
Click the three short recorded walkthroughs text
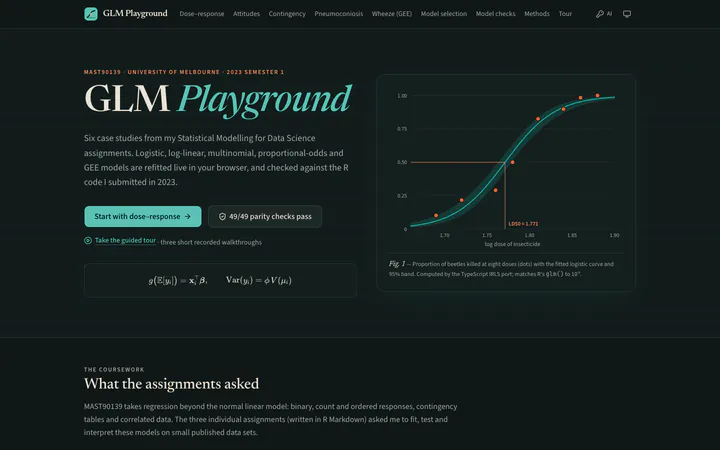click(x=211, y=242)
